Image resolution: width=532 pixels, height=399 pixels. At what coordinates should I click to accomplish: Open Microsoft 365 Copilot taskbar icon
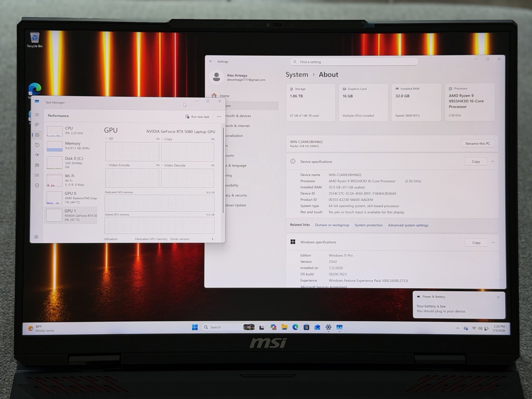[x=273, y=327]
